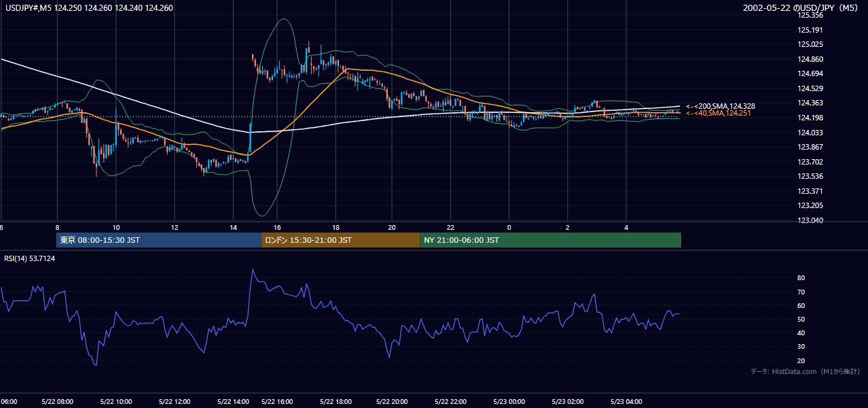Select the 東京 08:00-15:30 JST session bar
This screenshot has width=868, height=408.
point(158,240)
